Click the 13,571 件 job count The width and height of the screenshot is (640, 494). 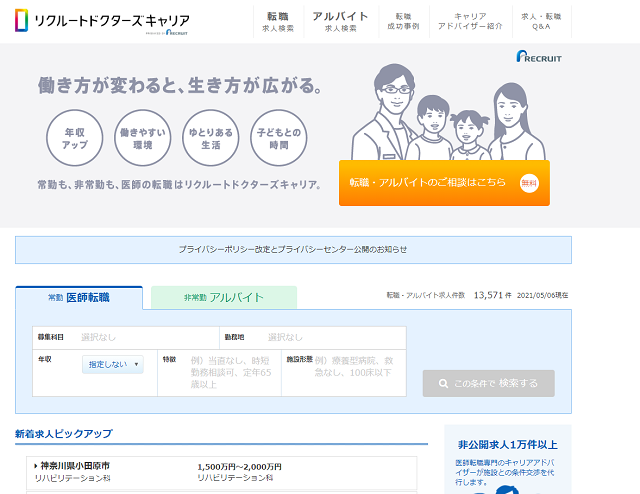pos(492,295)
